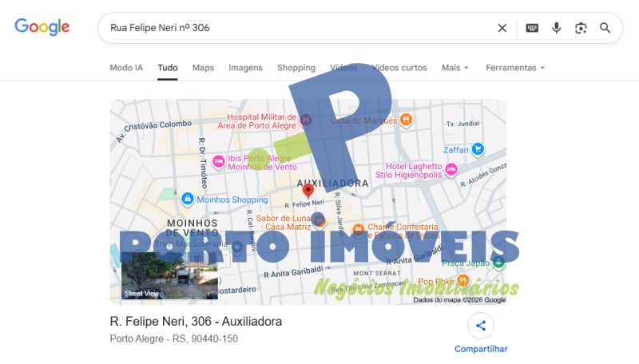Click the red location pin on map
The image size is (639, 364).
(x=308, y=192)
